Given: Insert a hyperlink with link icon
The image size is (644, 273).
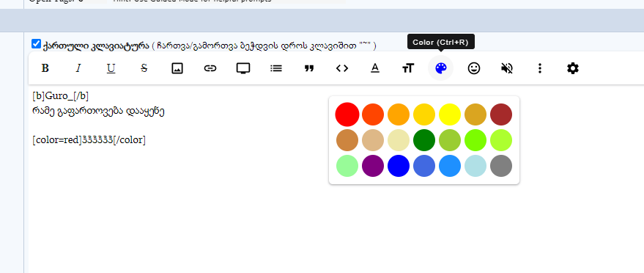Looking at the screenshot, I should click(x=210, y=68).
